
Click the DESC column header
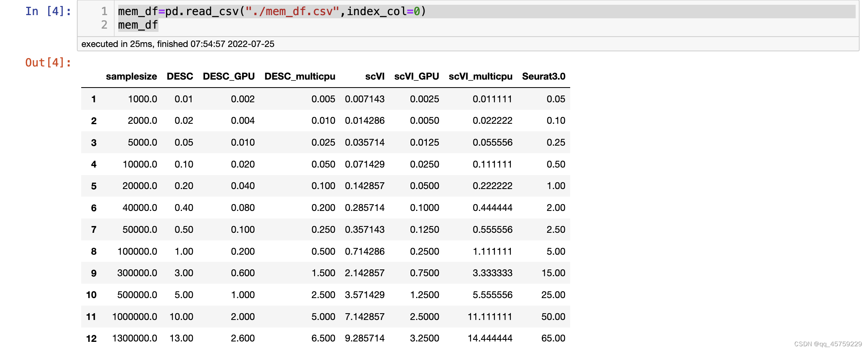[x=180, y=76]
